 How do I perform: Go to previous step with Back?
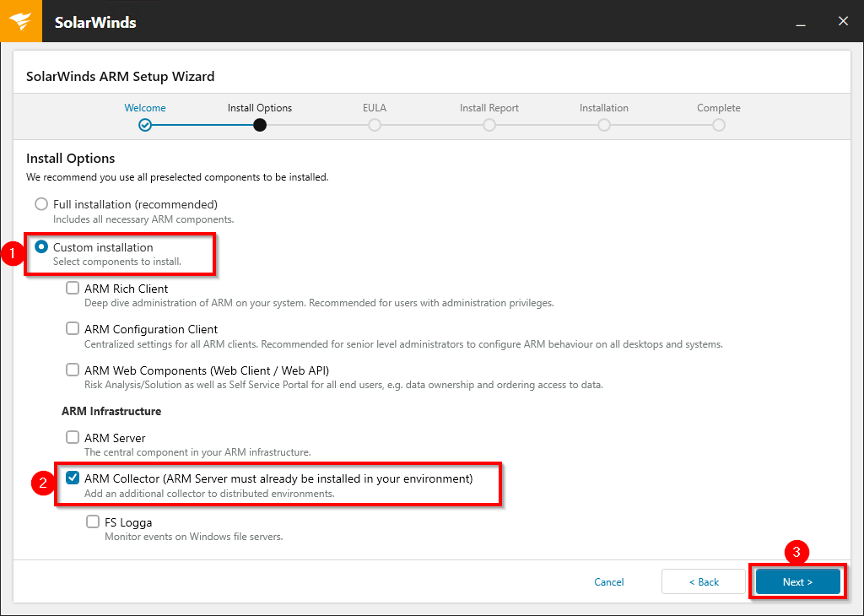click(x=704, y=582)
